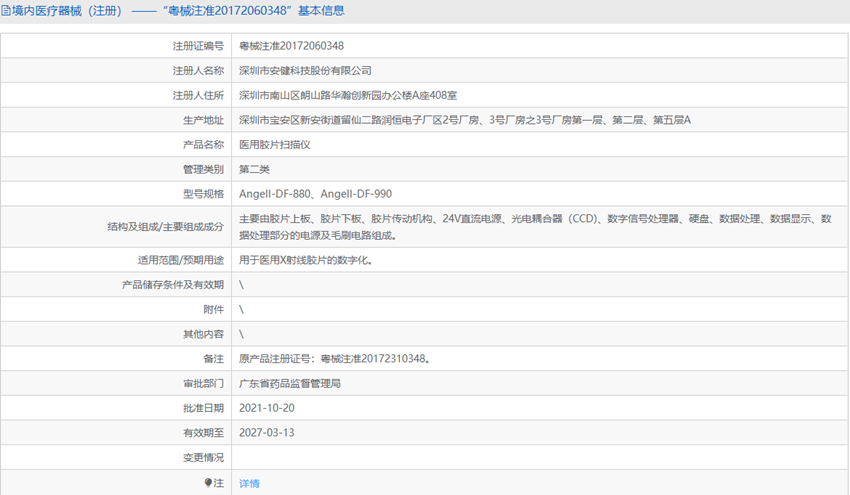Select registration number 粤械注准20172060348 value cell
The image size is (850, 495).
292,46
